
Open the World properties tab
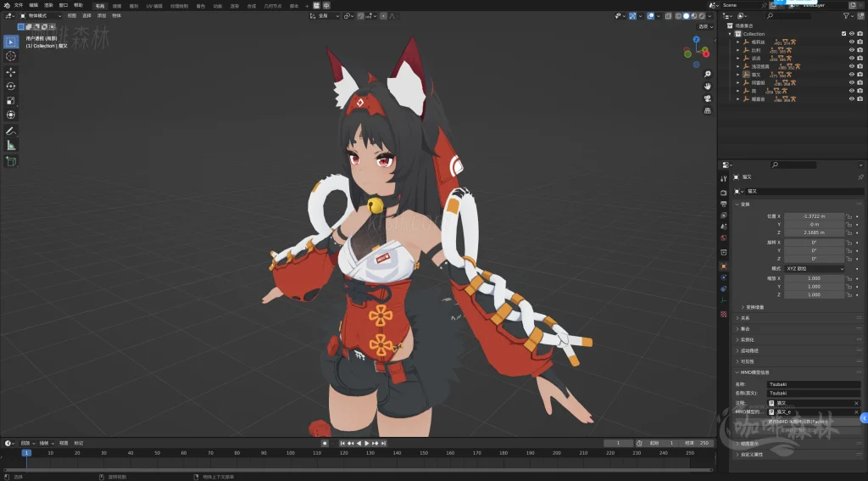click(724, 238)
